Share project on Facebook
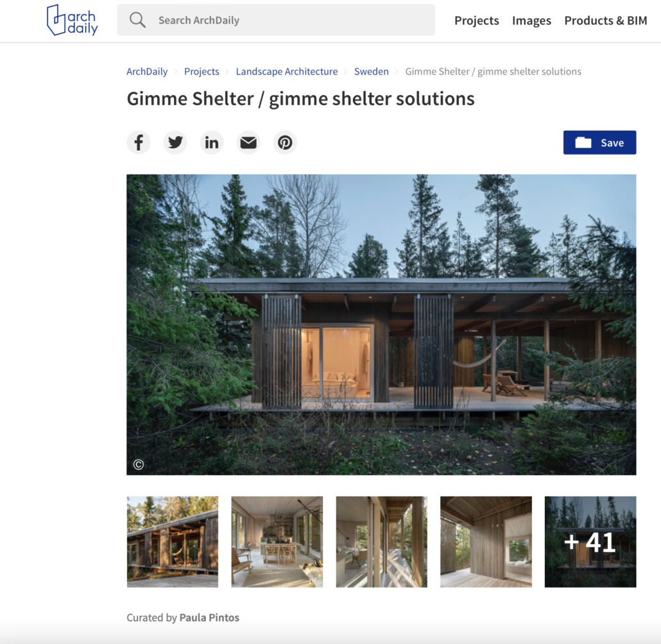The height and width of the screenshot is (644, 661). tap(139, 142)
